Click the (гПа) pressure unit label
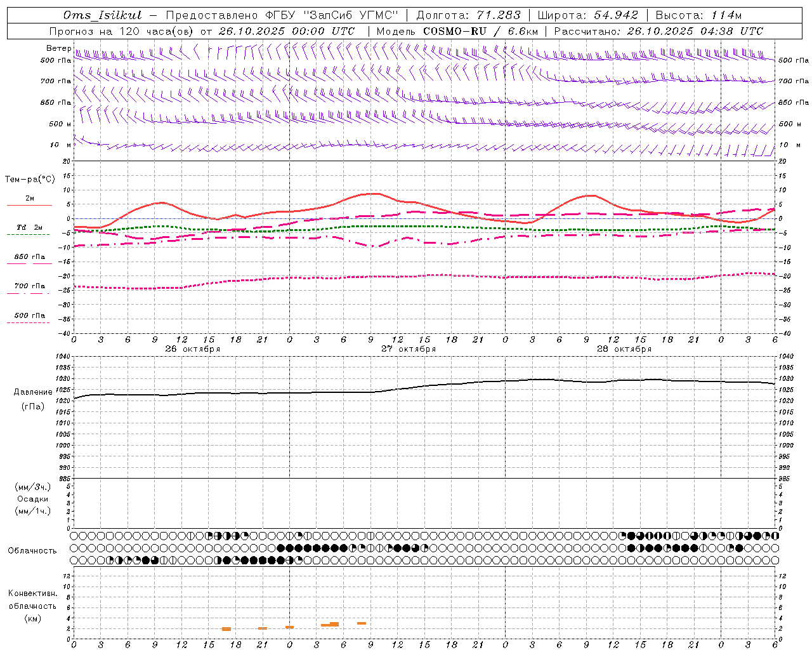 click(33, 406)
